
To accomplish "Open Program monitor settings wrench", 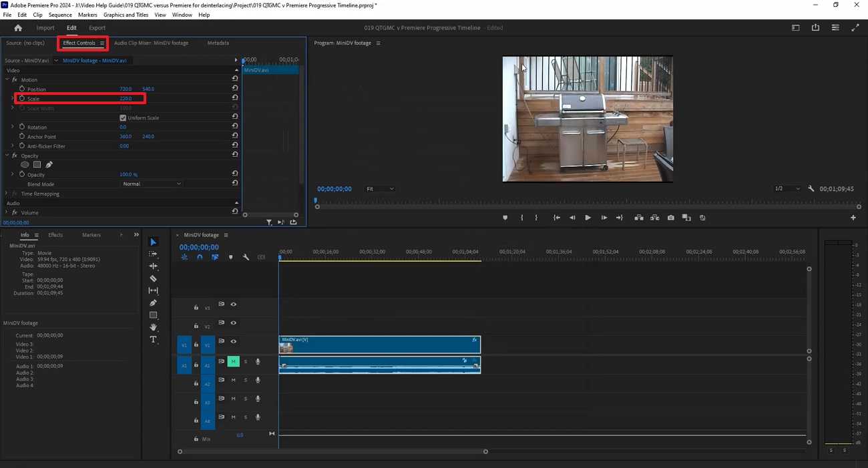I will click(x=811, y=189).
